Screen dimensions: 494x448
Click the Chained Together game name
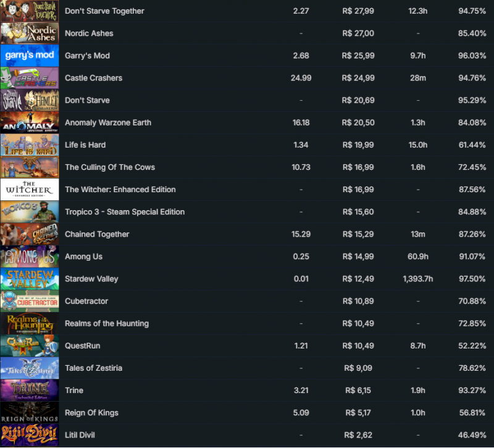(x=97, y=234)
